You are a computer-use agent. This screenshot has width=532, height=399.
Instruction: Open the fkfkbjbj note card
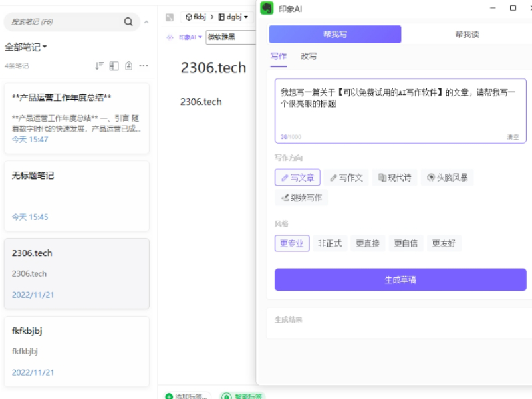point(76,352)
